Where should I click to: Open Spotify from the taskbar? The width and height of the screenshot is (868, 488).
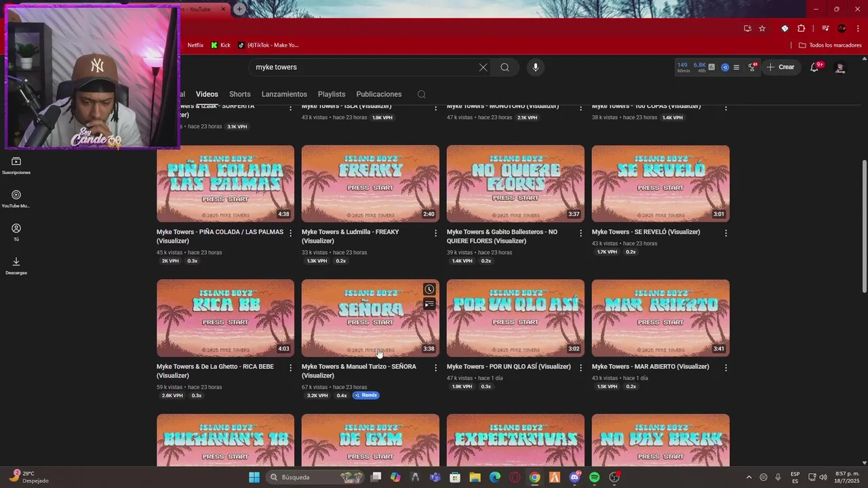click(595, 477)
